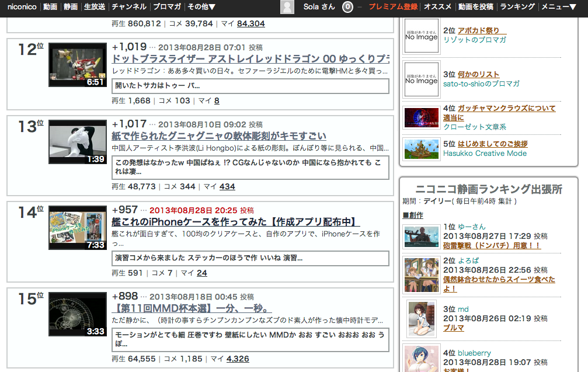Open the ブルマ illustration link
Screen dimensions: 588x372
pyautogui.click(x=453, y=328)
